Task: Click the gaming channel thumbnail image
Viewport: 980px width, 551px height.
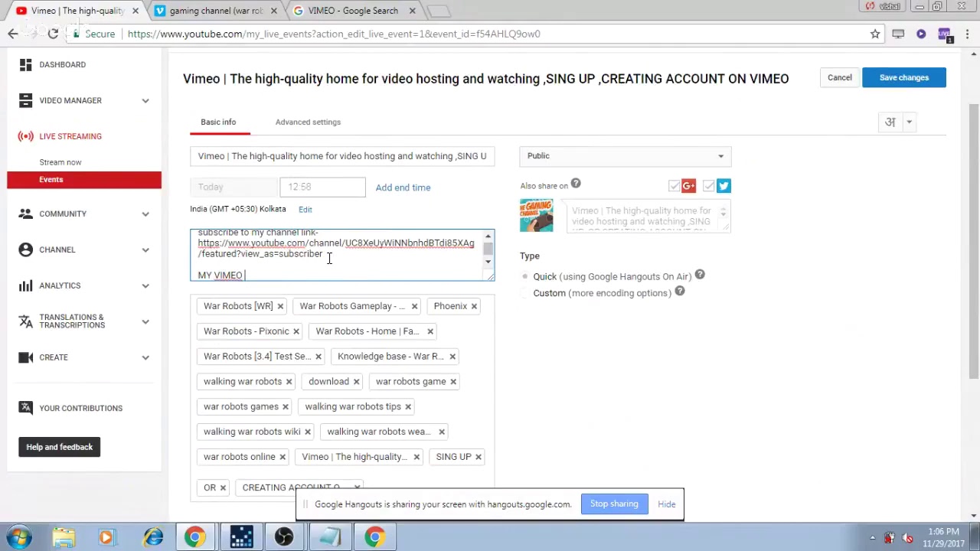Action: point(536,215)
